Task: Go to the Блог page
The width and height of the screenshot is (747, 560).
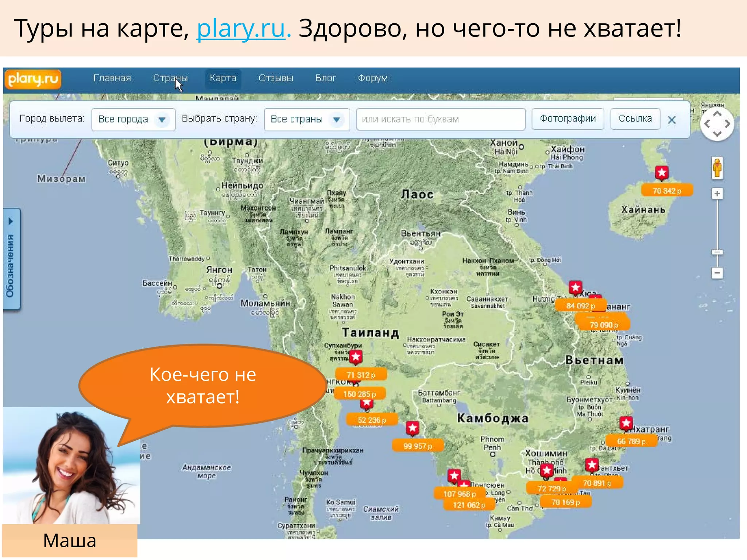Action: pyautogui.click(x=325, y=78)
